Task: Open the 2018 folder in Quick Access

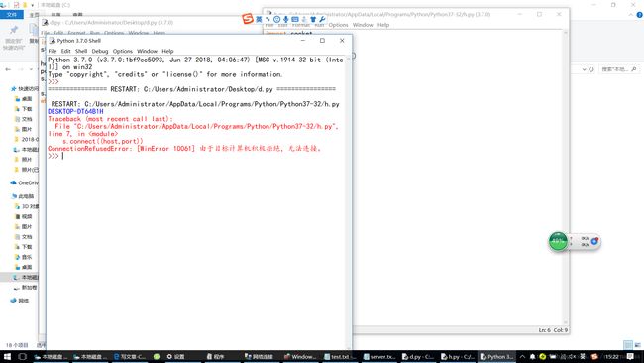Action: pos(27,140)
